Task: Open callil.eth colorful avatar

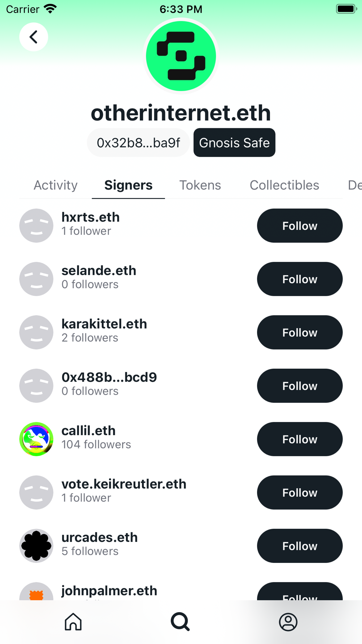Action: pyautogui.click(x=36, y=439)
